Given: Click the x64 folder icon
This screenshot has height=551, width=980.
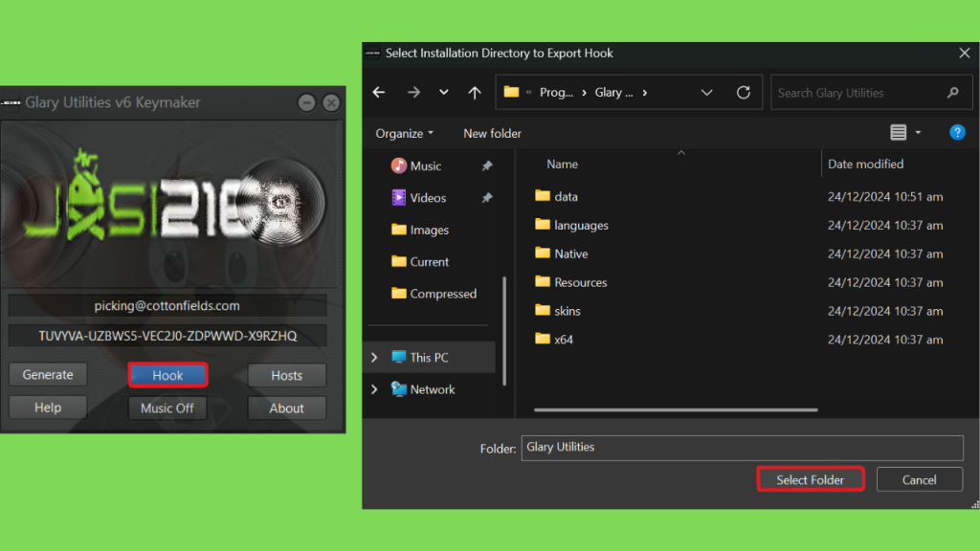Looking at the screenshot, I should pyautogui.click(x=543, y=339).
